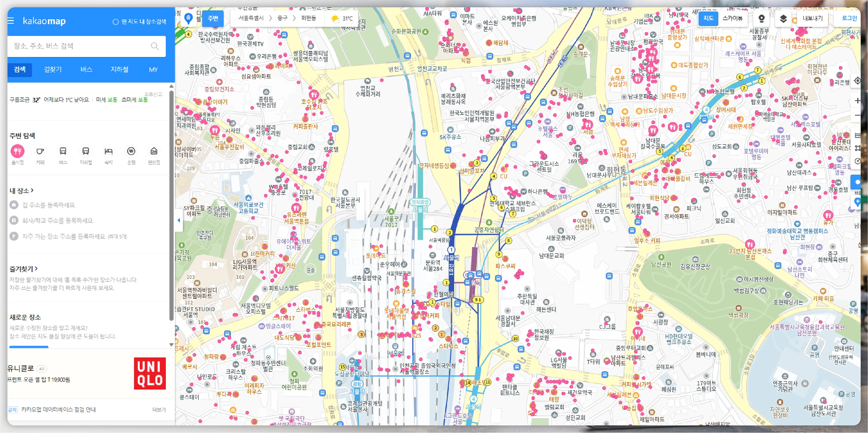Viewport: 868px width, 433px height.
Task: Click the blue departure pin icon beside 주변
Action: [188, 18]
